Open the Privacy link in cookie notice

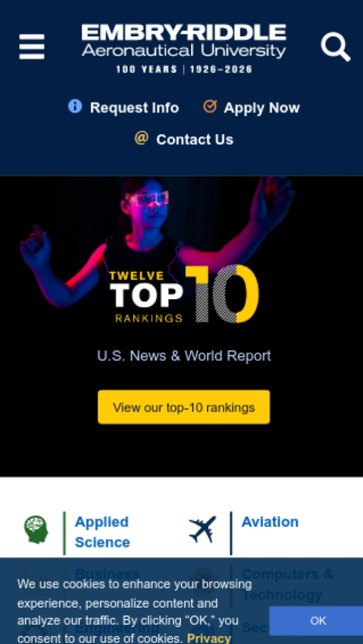[209, 638]
